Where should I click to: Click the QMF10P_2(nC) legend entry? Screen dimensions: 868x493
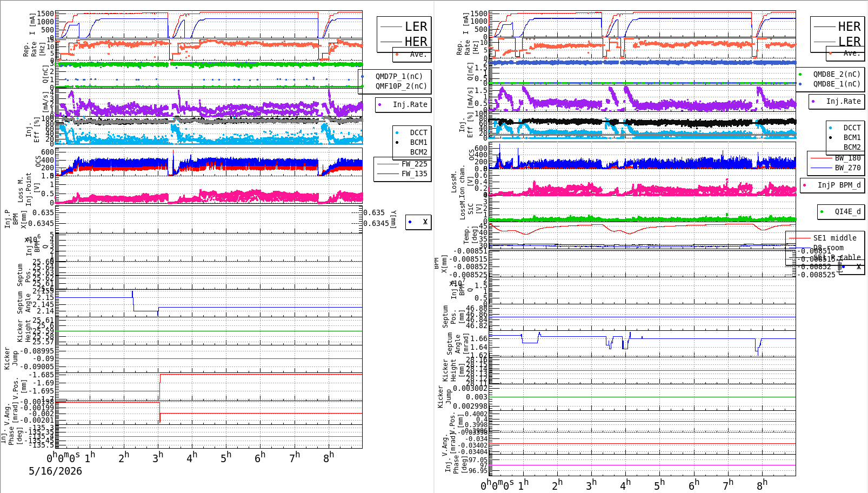[401, 86]
